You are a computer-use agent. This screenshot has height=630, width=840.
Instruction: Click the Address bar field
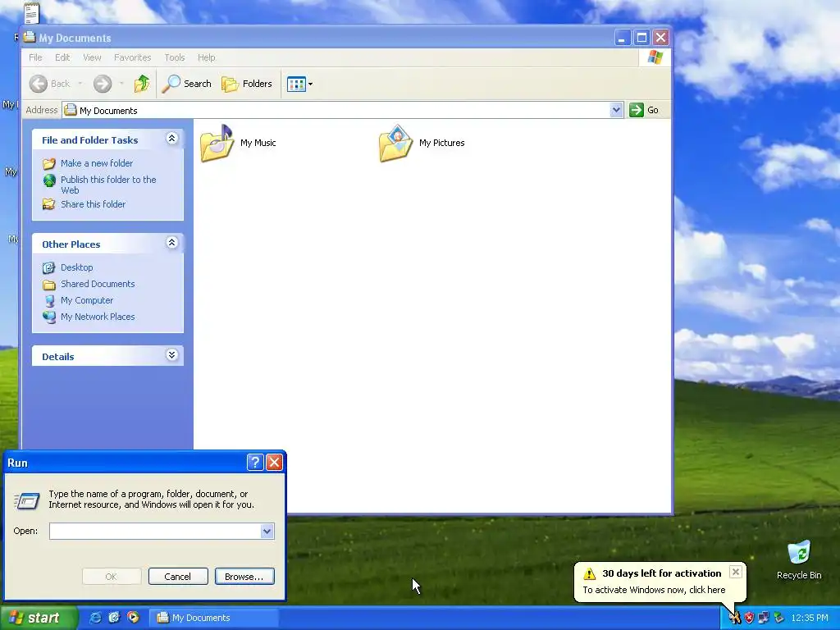click(343, 110)
